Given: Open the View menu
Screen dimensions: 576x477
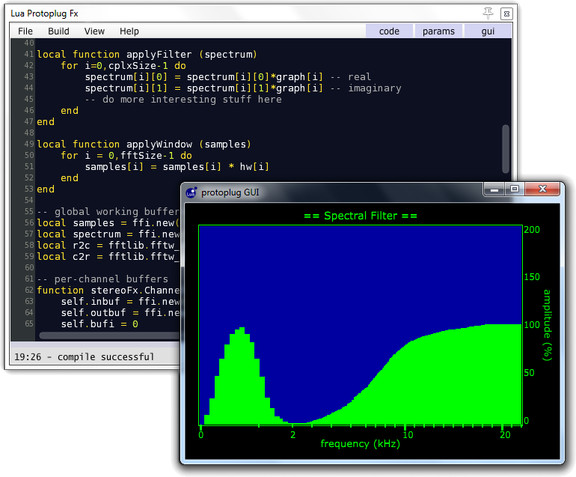Looking at the screenshot, I should click(94, 31).
